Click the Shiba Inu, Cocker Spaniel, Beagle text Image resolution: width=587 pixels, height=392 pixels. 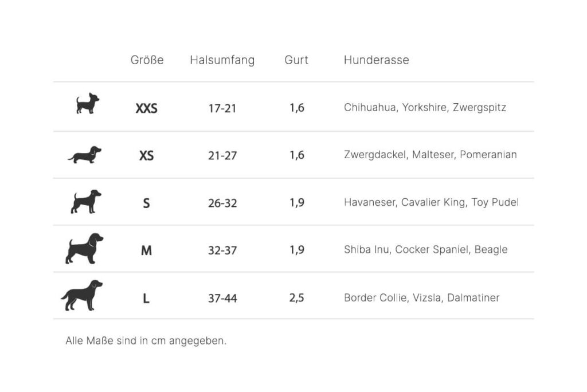pyautogui.click(x=426, y=250)
